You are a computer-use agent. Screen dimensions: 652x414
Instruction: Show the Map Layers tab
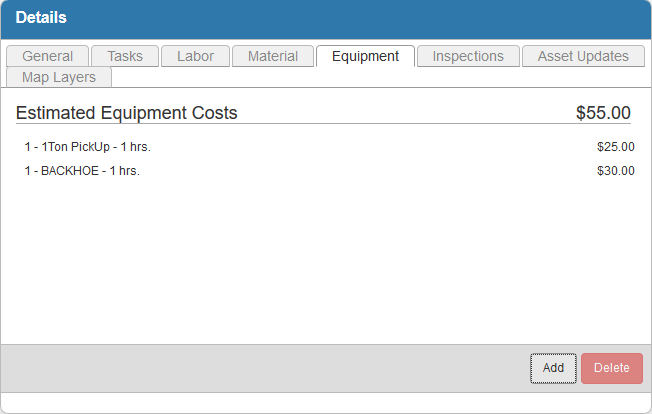click(58, 77)
